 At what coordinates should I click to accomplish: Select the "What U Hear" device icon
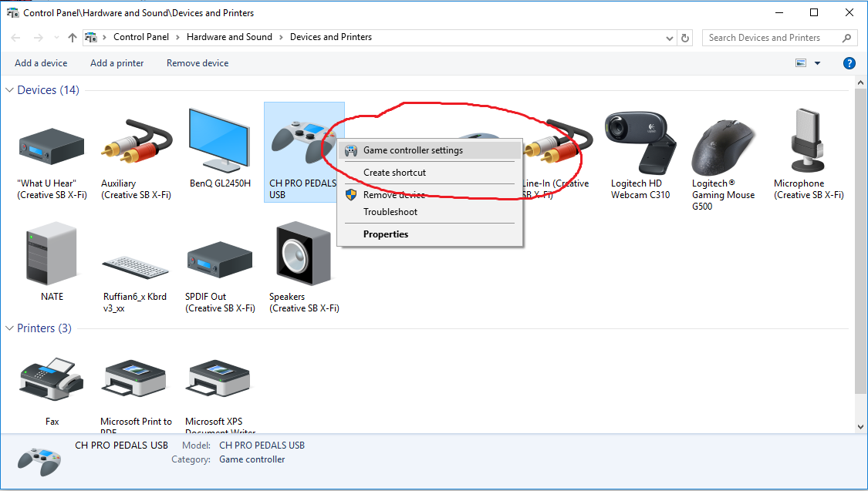52,146
